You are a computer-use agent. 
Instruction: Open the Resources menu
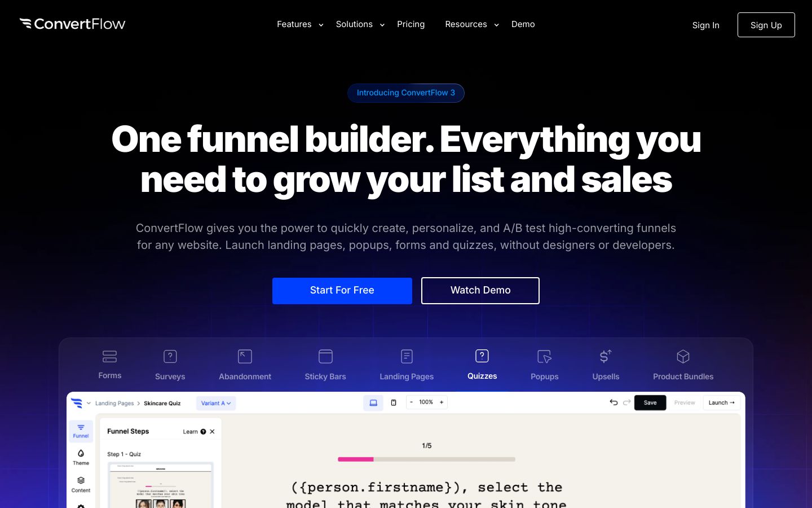point(466,24)
